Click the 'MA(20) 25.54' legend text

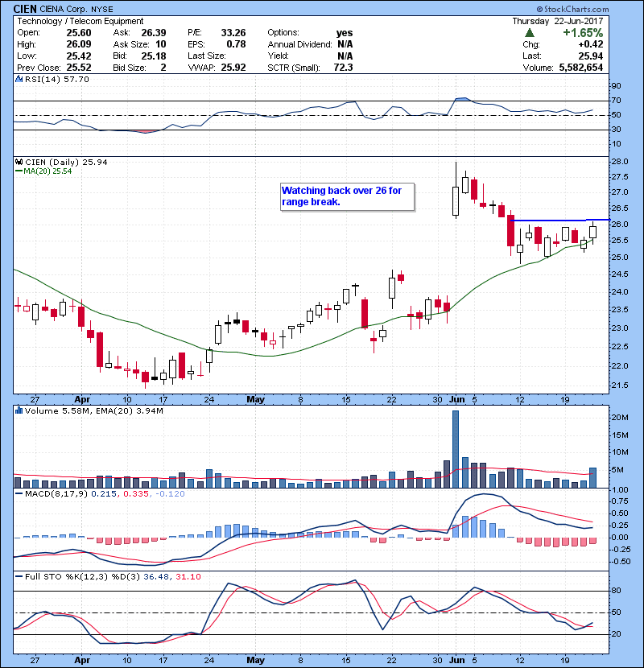coord(47,171)
